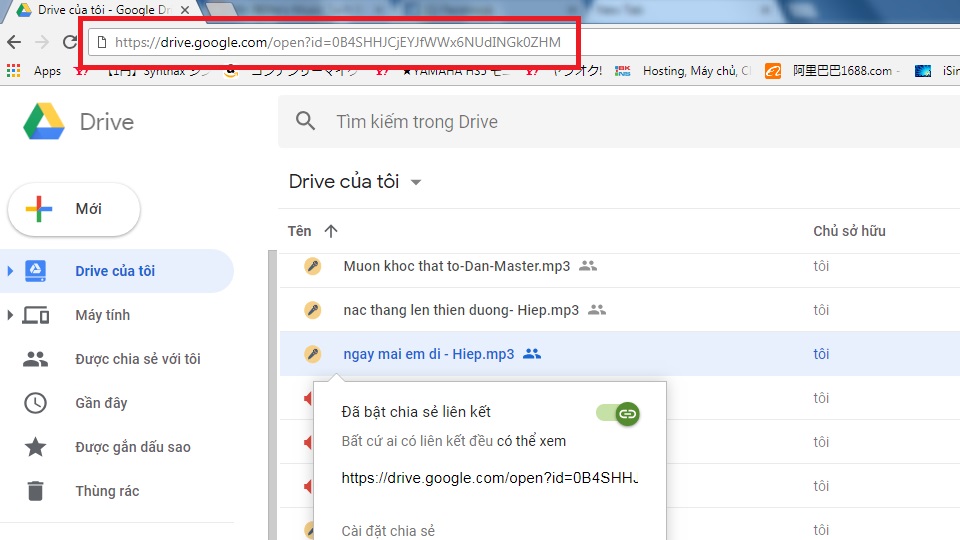The height and width of the screenshot is (540, 960).
Task: Reload the page with refresh icon
Action: 70,42
